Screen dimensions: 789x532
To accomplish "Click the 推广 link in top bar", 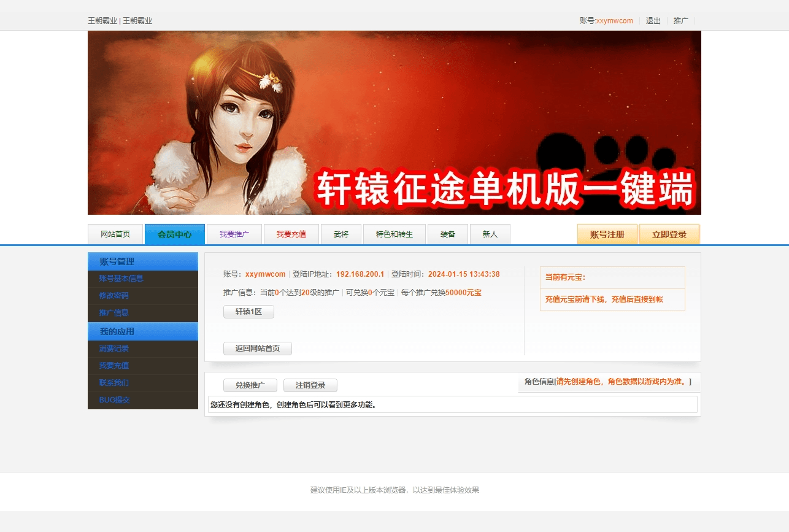I will coord(681,21).
